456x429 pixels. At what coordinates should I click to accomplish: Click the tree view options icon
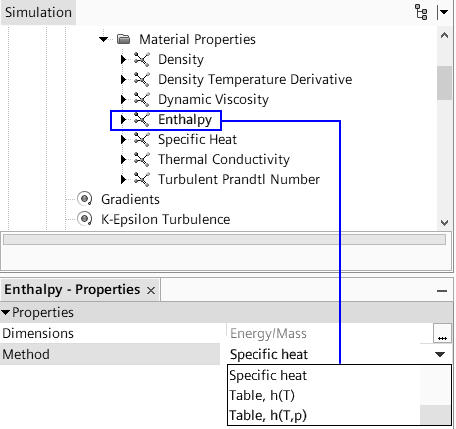tap(421, 12)
